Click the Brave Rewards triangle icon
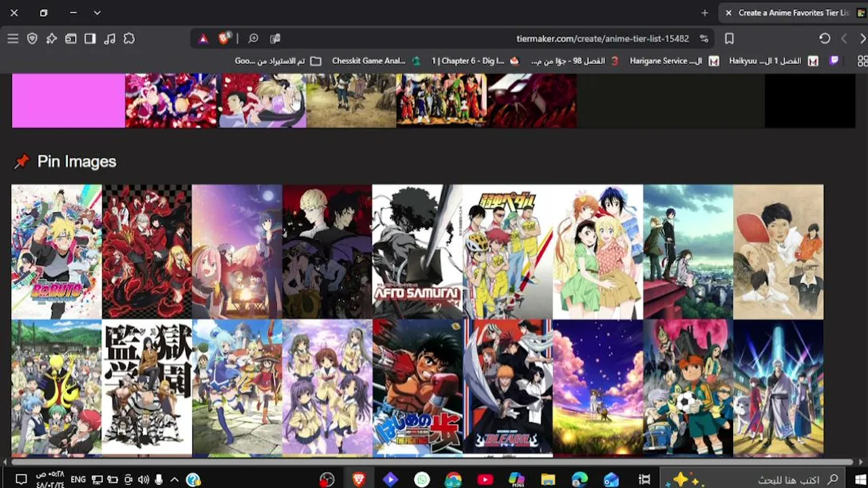The width and height of the screenshot is (868, 488). pyautogui.click(x=203, y=39)
